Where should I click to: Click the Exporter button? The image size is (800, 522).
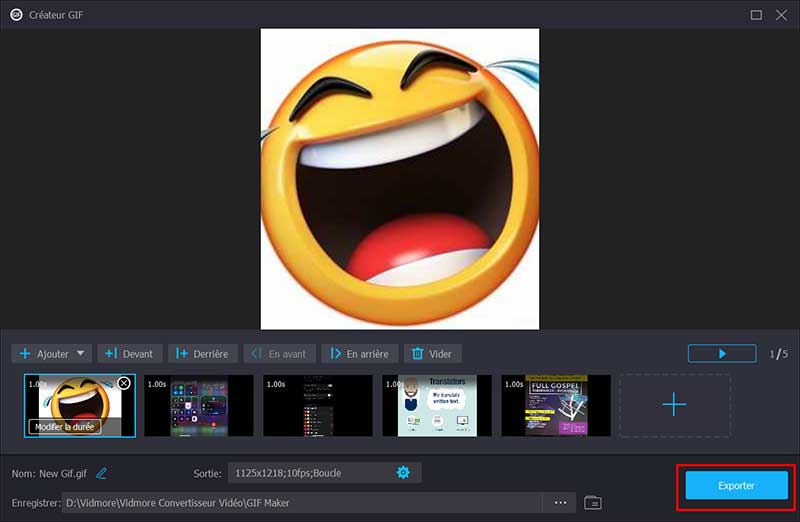[x=736, y=485]
